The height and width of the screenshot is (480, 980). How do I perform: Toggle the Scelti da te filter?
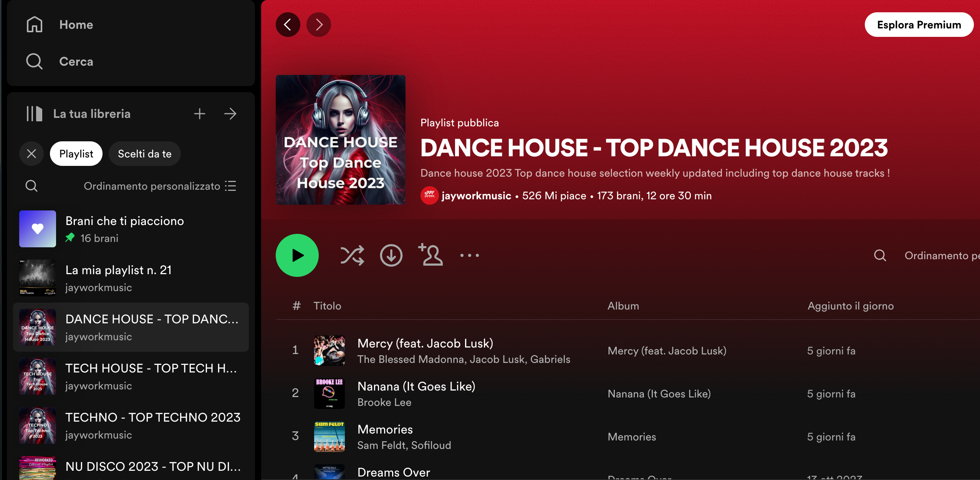point(144,154)
